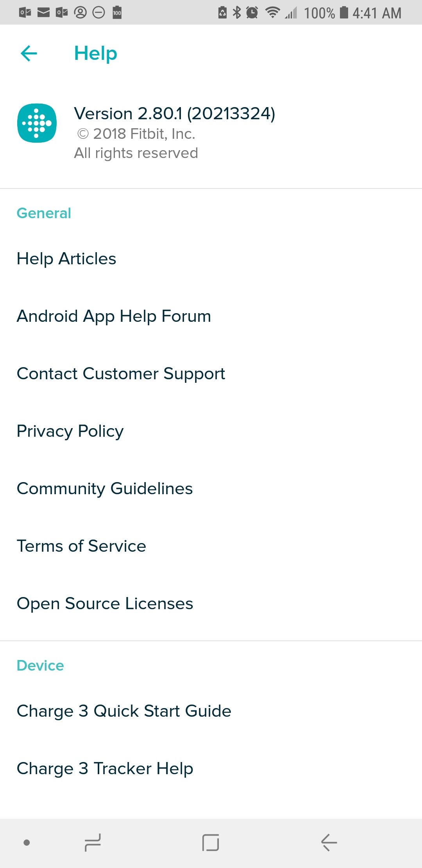Tap the alarm clock status icon

pyautogui.click(x=252, y=13)
